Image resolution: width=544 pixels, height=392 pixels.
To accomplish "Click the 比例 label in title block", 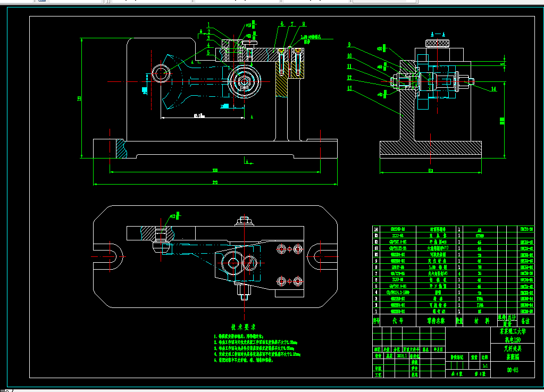I will click(x=484, y=357).
